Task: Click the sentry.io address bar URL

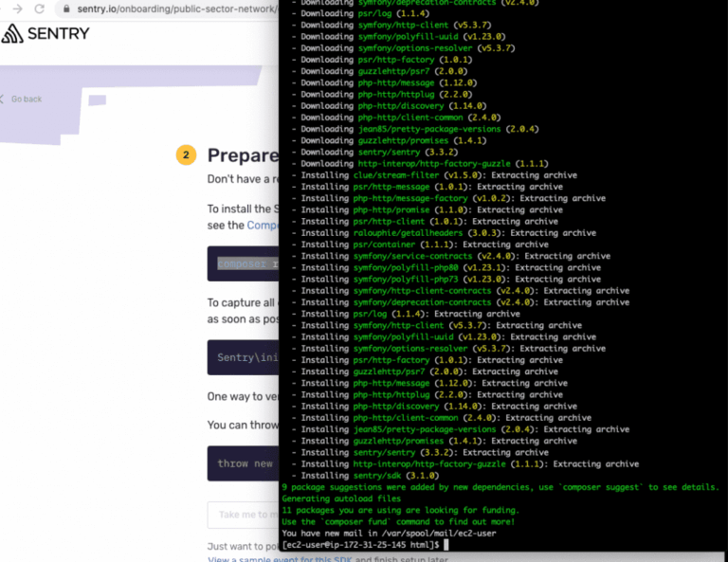Action: tap(177, 9)
